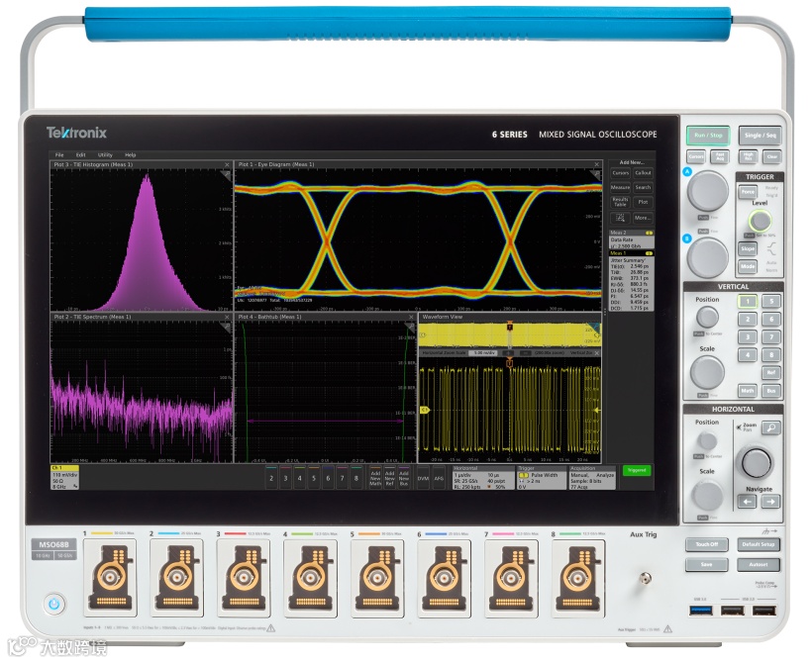Push the Fast Acq front-panel button
The image size is (812, 663).
pyautogui.click(x=720, y=156)
